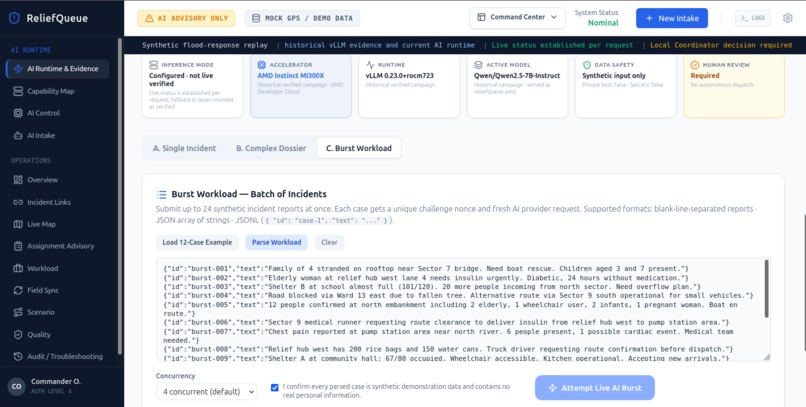Open Field Sync in the sidebar

click(58, 290)
